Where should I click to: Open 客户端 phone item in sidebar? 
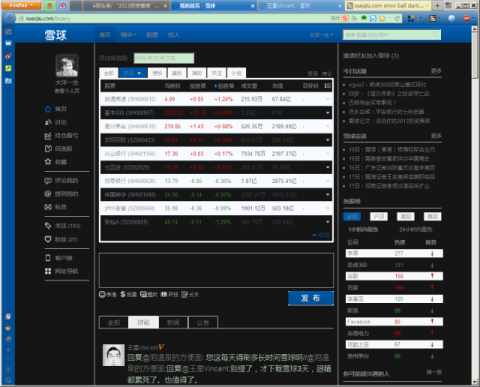pos(59,258)
